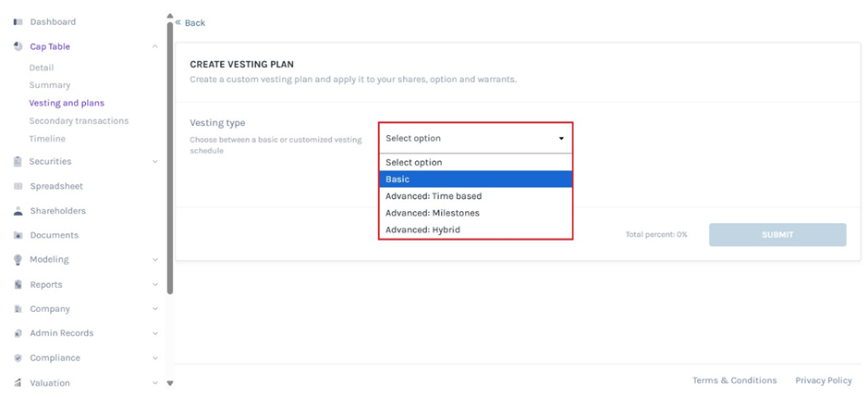
Task: Open Cap Table Detail page
Action: [42, 68]
